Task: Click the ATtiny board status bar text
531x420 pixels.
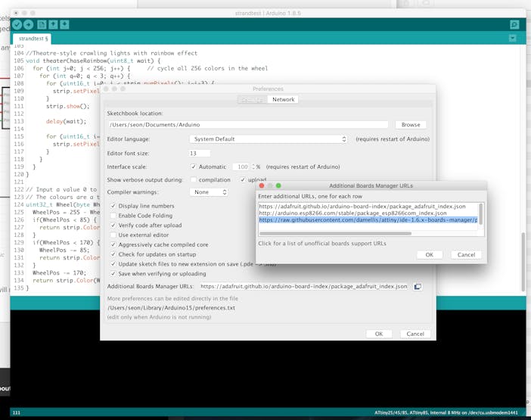Action: coord(446,412)
